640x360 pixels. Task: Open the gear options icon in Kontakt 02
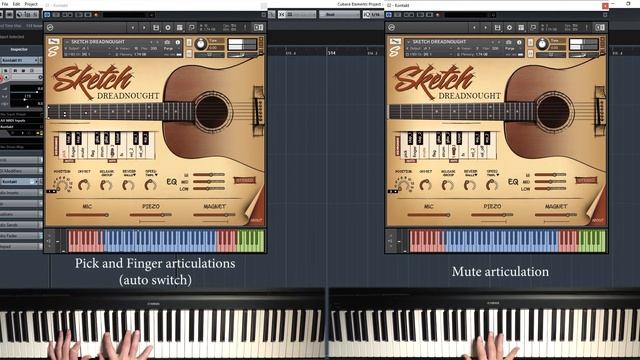[x=509, y=27]
